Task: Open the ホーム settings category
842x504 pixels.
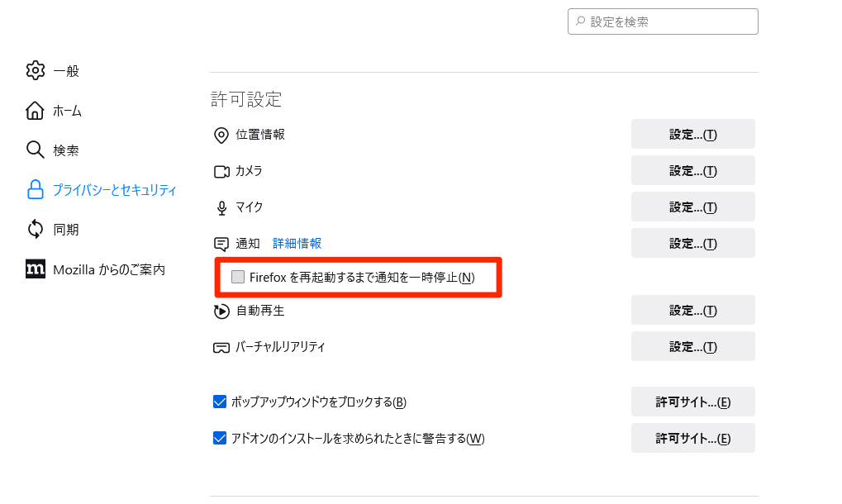Action: pyautogui.click(x=67, y=111)
